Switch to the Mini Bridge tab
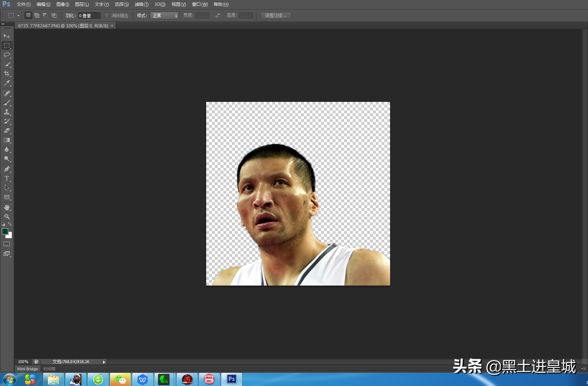This screenshot has width=588, height=386. [28, 369]
